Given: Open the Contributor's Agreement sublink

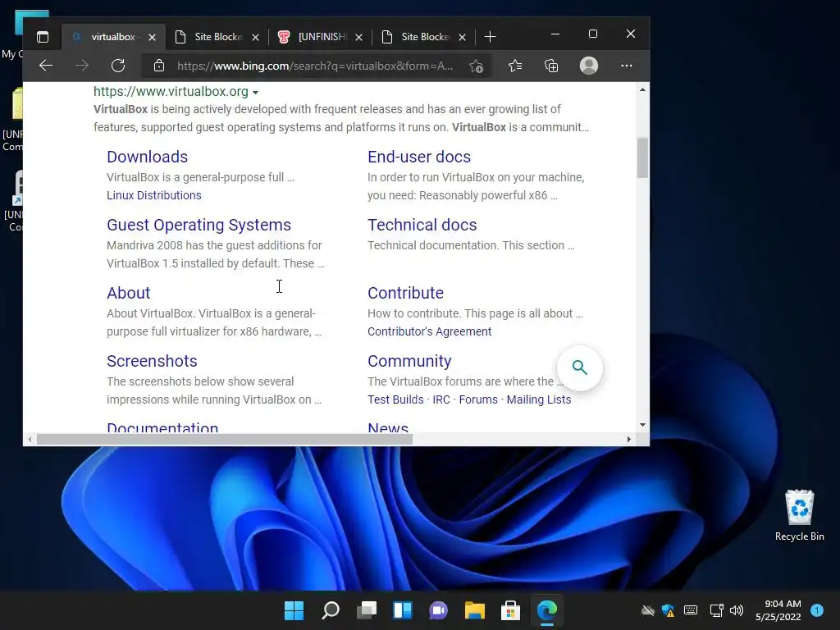Looking at the screenshot, I should 429,331.
